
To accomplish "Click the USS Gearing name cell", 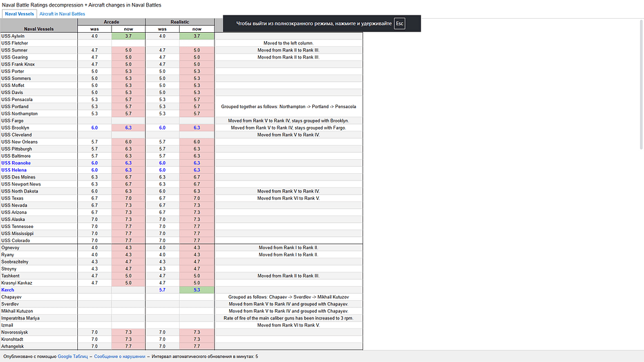I will click(x=39, y=57).
